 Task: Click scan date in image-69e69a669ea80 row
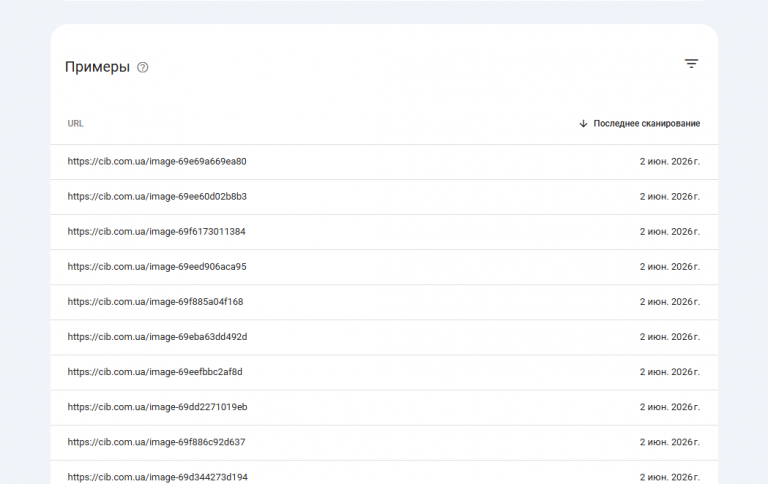pyautogui.click(x=670, y=162)
